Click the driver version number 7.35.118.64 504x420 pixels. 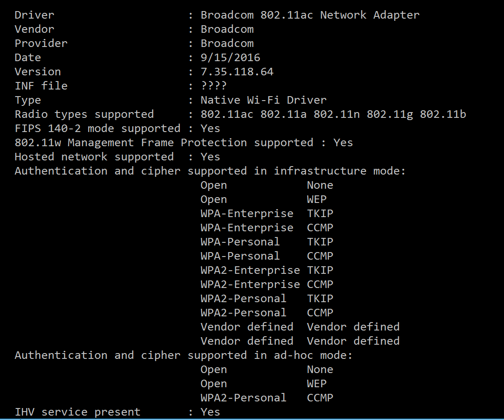click(x=237, y=72)
